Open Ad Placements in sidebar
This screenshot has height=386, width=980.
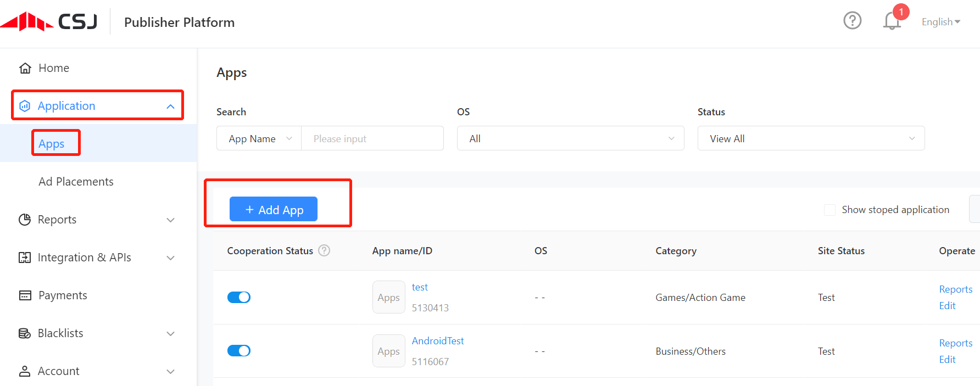(x=76, y=182)
